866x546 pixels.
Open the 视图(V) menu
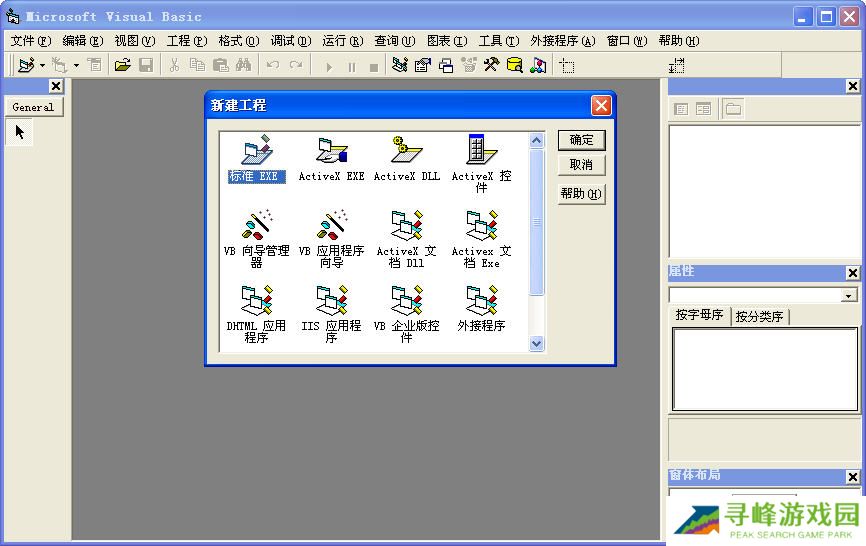(x=135, y=41)
